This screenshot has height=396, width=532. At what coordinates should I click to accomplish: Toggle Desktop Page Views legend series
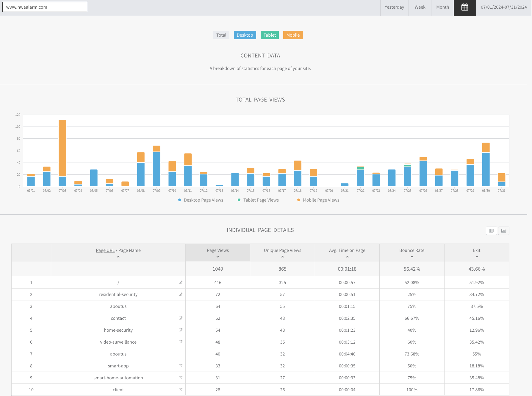[x=201, y=200]
